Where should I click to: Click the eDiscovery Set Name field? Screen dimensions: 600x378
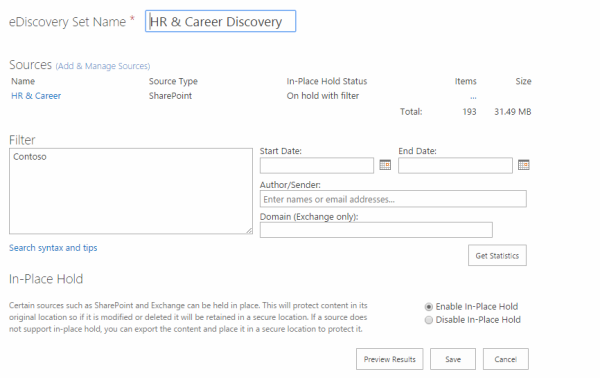220,21
